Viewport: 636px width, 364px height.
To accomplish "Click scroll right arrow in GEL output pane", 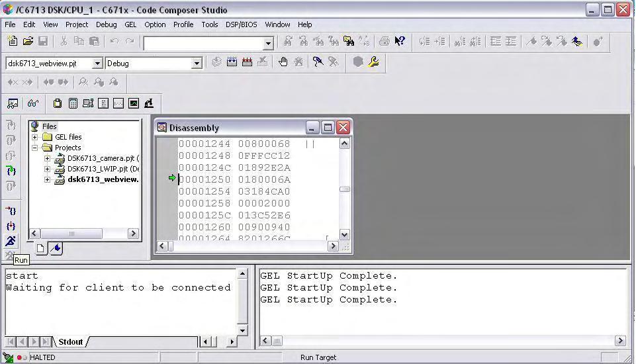I will tap(620, 341).
